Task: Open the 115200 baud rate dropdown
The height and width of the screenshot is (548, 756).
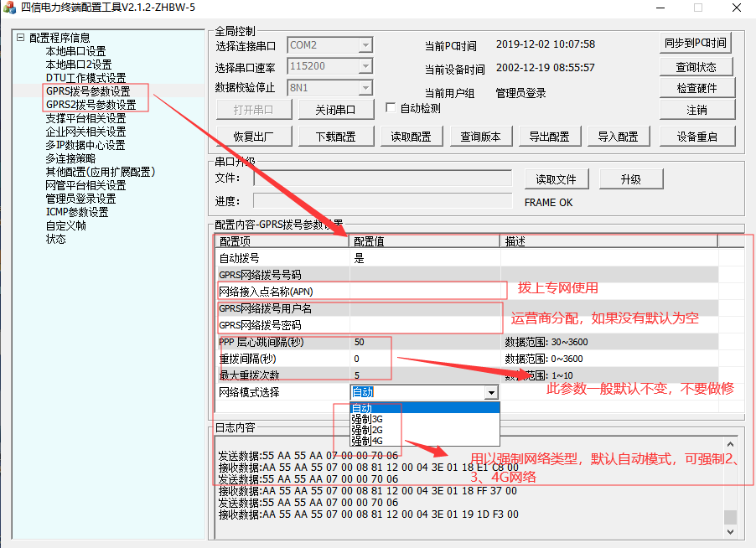Action: point(365,66)
